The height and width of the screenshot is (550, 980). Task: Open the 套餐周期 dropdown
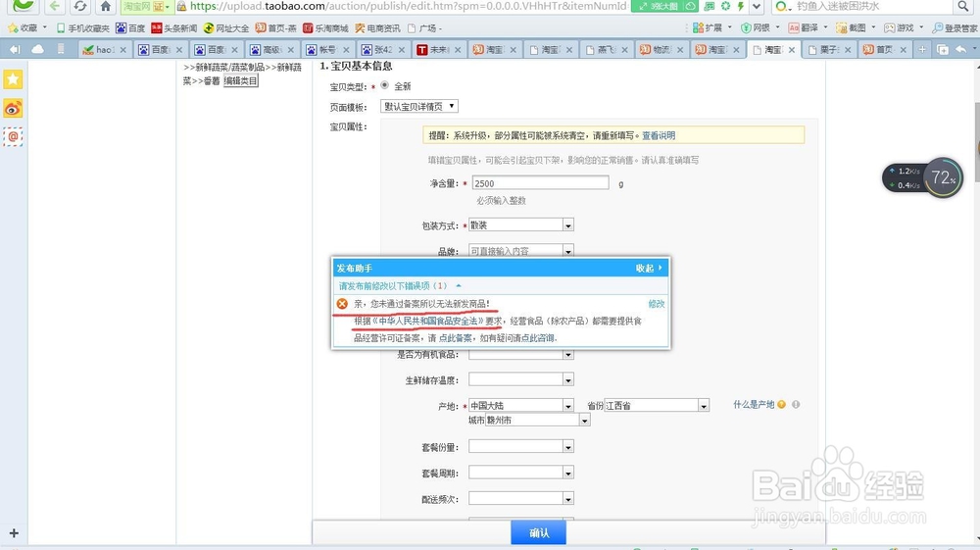click(x=521, y=474)
